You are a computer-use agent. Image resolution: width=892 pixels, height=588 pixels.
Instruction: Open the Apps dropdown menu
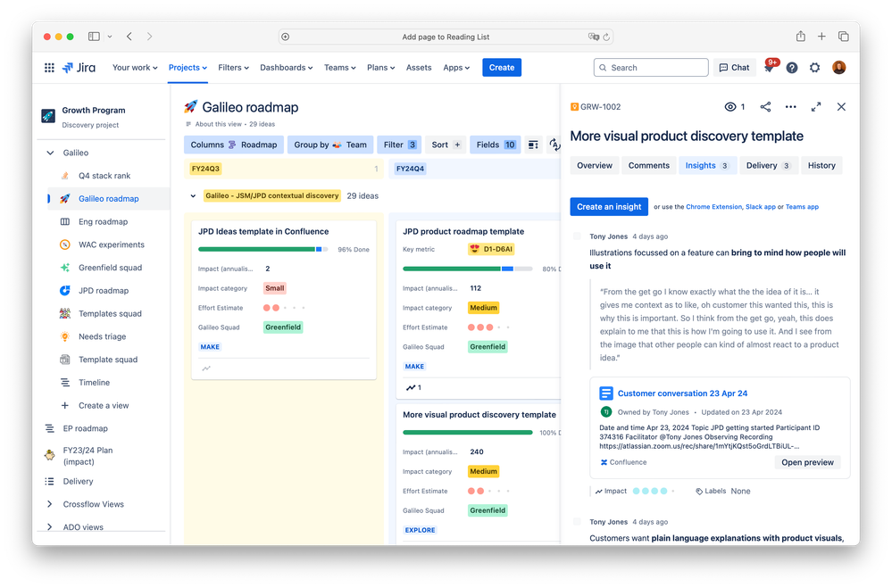[x=456, y=68]
